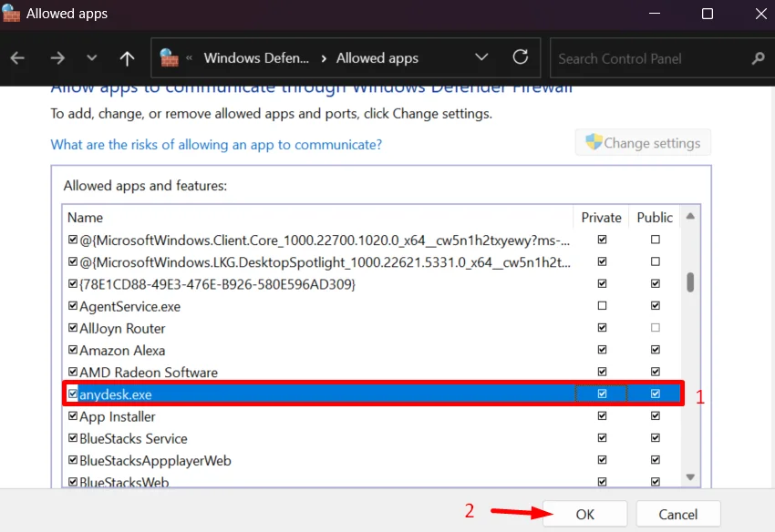Viewport: 775px width, 532px height.
Task: Click the search magnifier icon
Action: point(759,59)
